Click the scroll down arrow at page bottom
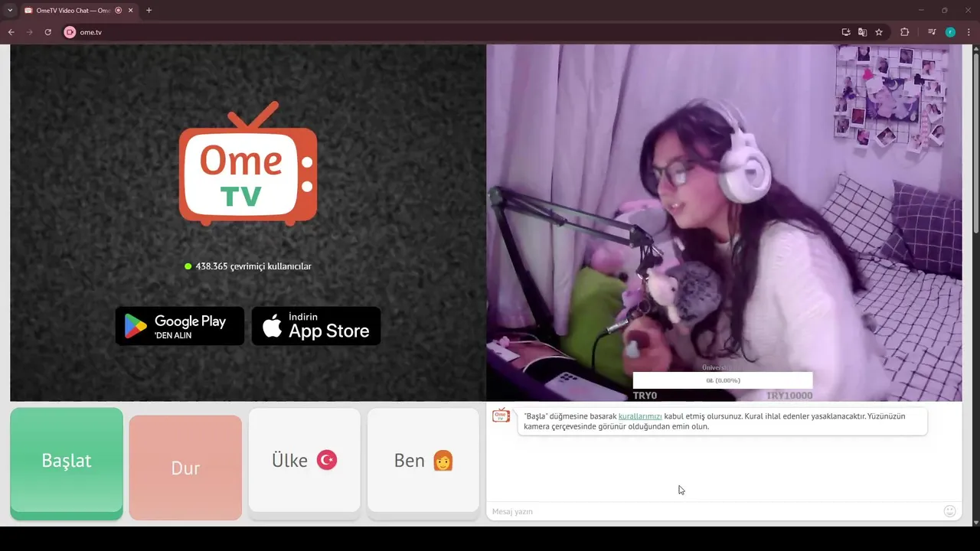 click(x=975, y=522)
